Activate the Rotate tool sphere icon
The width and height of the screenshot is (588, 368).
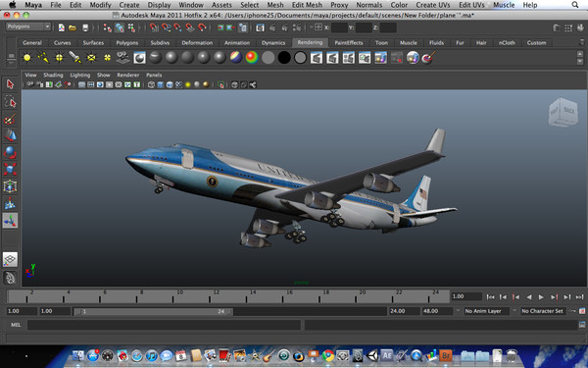coord(10,152)
